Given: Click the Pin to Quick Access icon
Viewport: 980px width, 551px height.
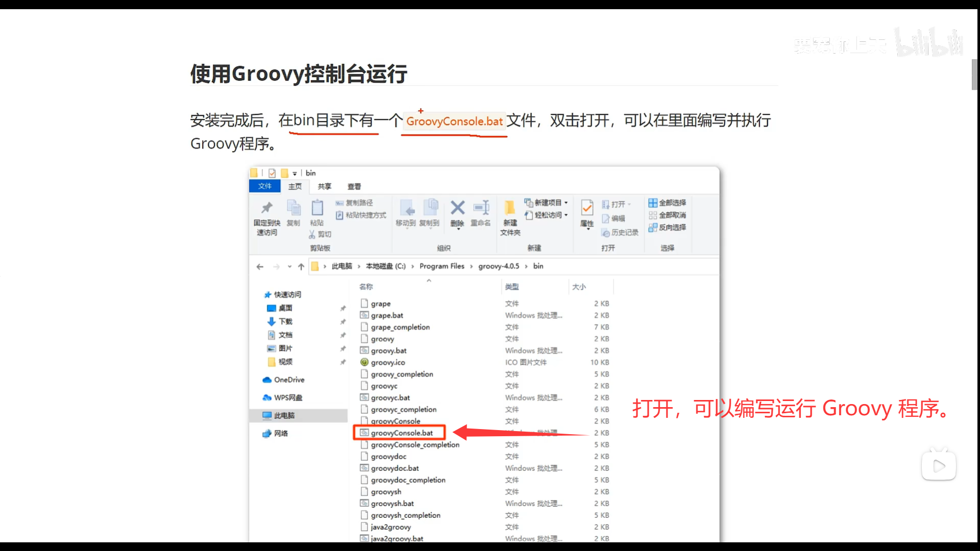Looking at the screenshot, I should (267, 208).
